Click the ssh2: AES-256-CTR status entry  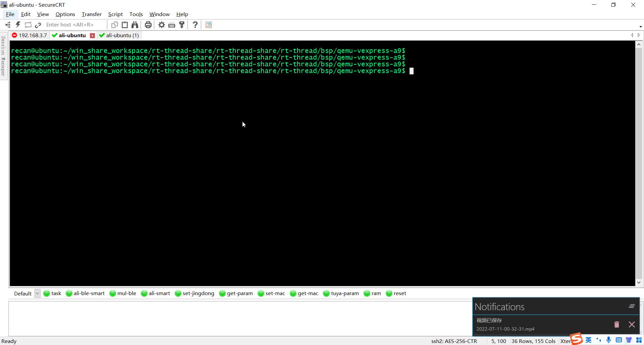coord(454,341)
